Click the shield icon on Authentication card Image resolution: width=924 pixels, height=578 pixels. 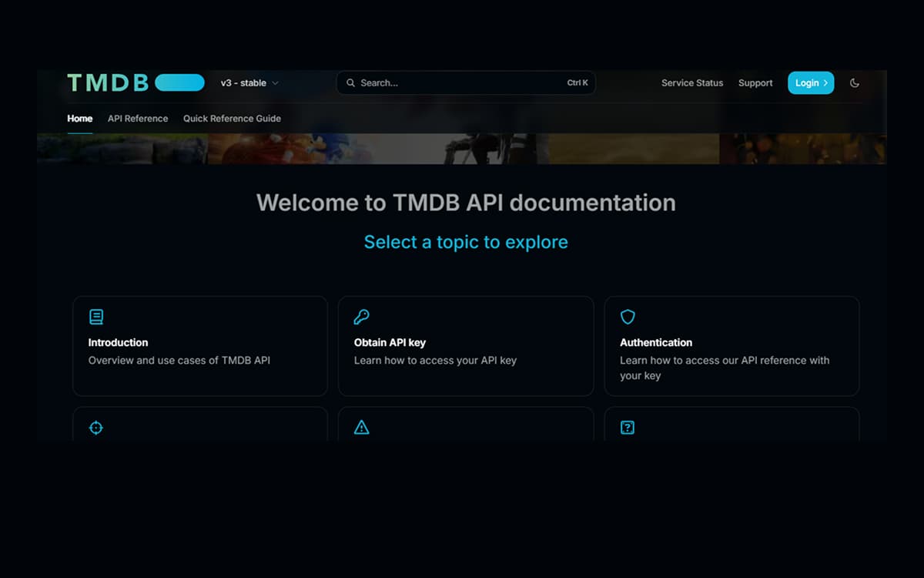pyautogui.click(x=628, y=317)
